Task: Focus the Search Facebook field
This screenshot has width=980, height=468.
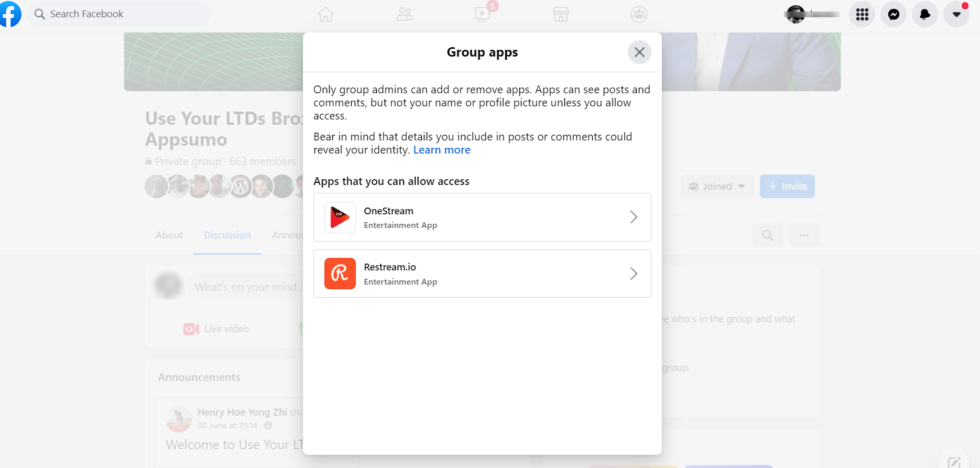Action: [119, 14]
